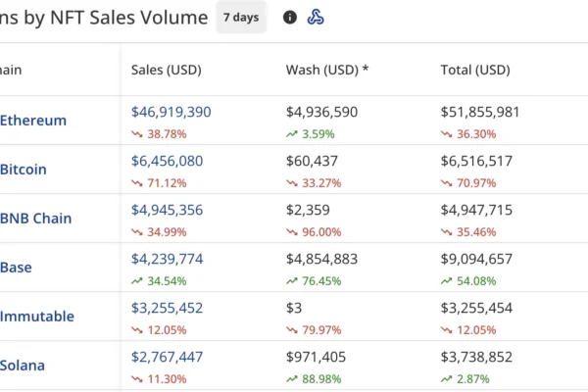Click the info icon beside 7 days
The height and width of the screenshot is (392, 588).
(289, 17)
